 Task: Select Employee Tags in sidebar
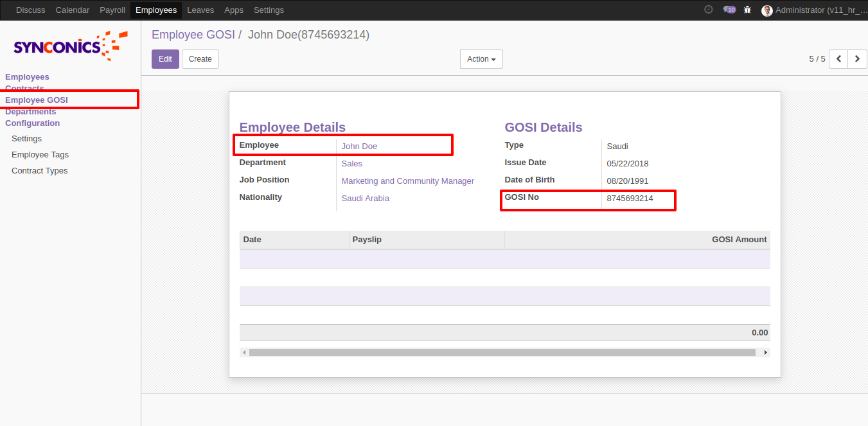click(40, 155)
